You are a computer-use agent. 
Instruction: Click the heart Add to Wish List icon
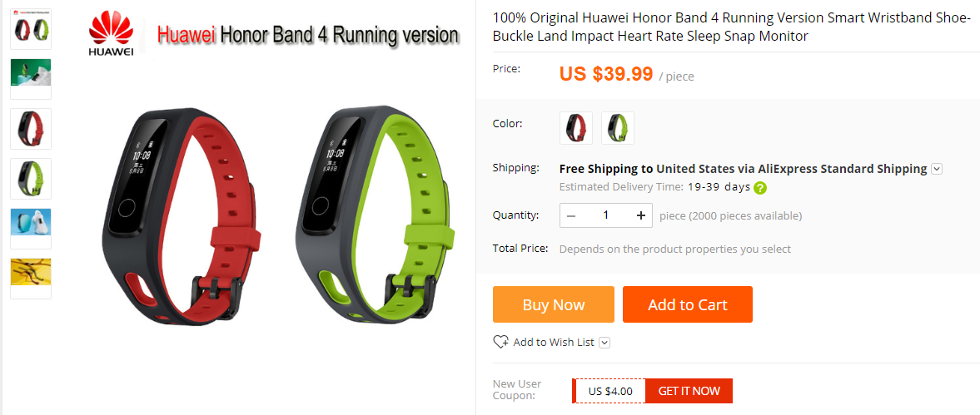click(500, 342)
